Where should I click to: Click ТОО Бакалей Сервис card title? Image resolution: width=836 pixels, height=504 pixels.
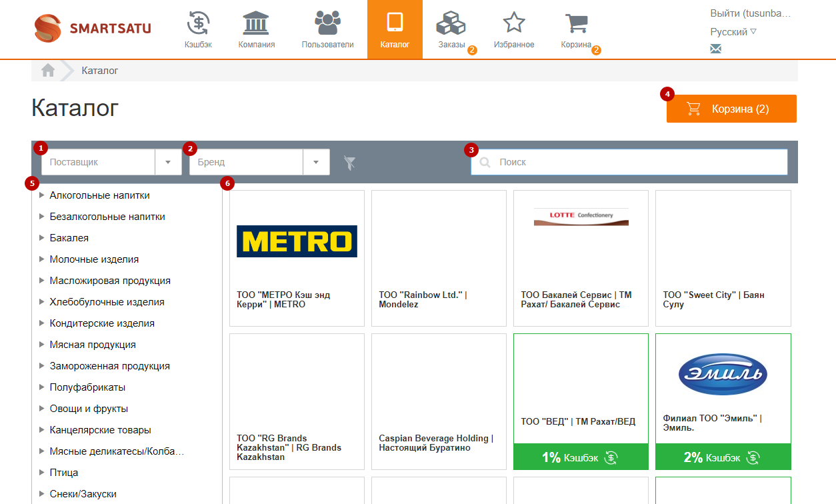[x=576, y=299]
